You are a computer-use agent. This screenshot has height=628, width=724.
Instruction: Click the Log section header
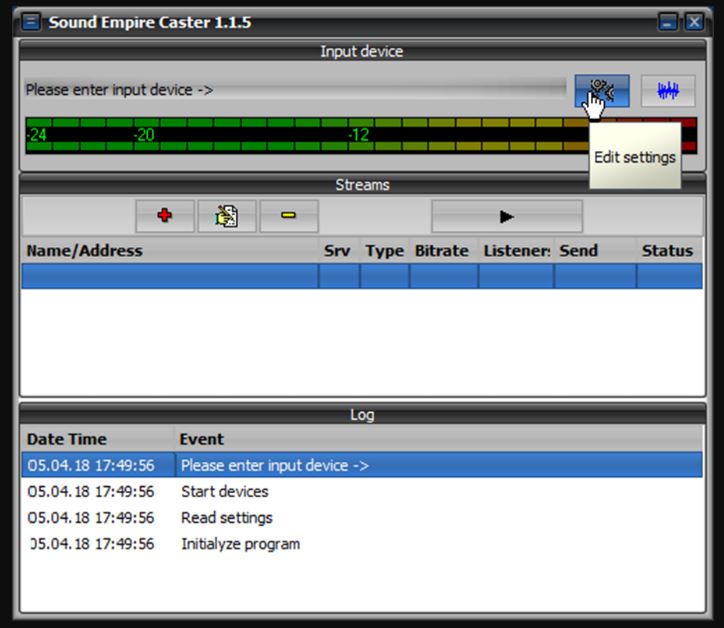[362, 415]
